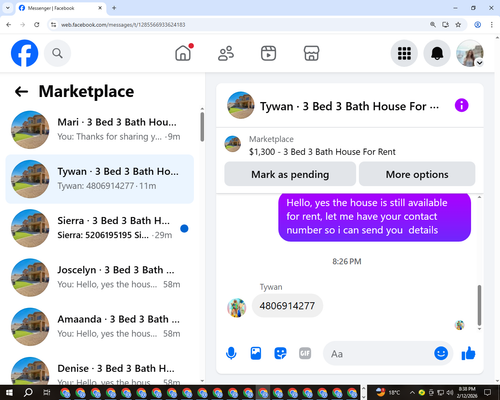This screenshot has width=500, height=400.
Task: Open Mari conversation
Action: (100, 130)
